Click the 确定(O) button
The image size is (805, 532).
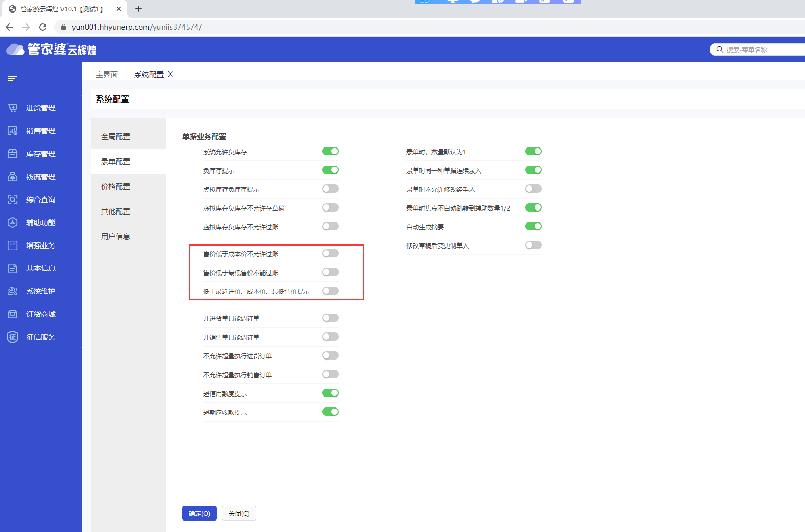[x=200, y=513]
